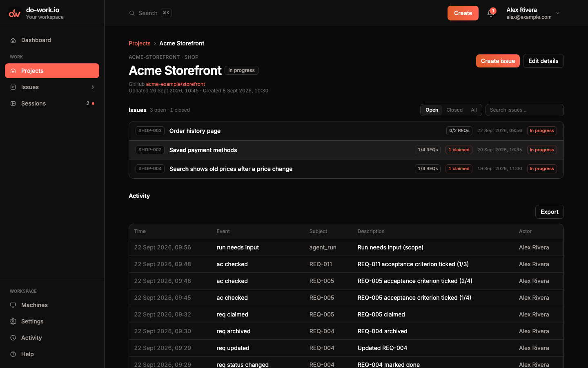The image size is (588, 368).
Task: Click the Help question-mark icon
Action: pyautogui.click(x=13, y=354)
